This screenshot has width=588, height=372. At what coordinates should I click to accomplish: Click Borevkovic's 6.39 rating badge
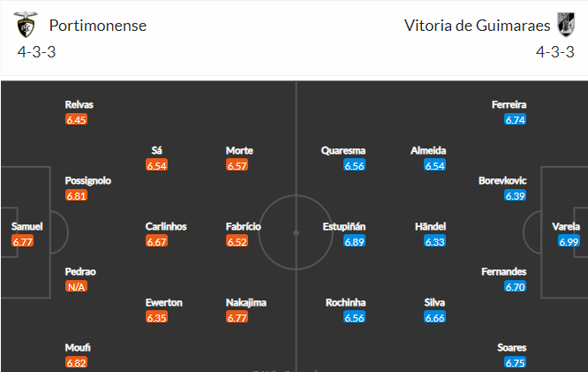point(516,195)
